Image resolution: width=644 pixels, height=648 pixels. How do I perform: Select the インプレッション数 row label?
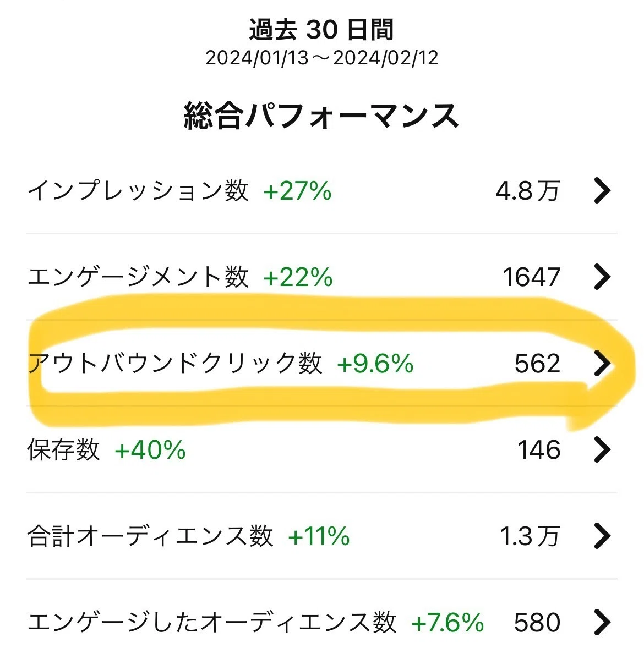pos(138,190)
